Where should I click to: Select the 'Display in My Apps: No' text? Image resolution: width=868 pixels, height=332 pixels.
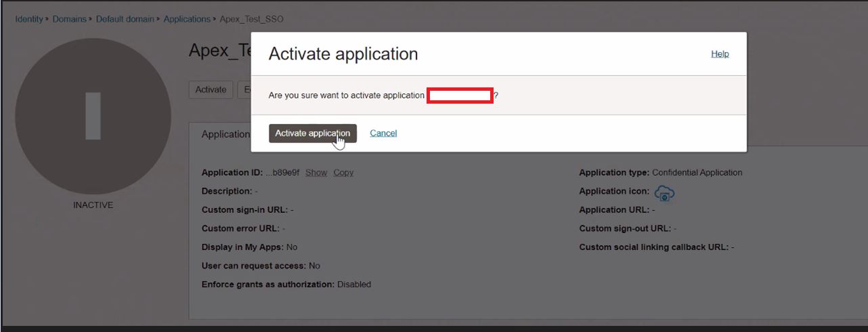249,247
